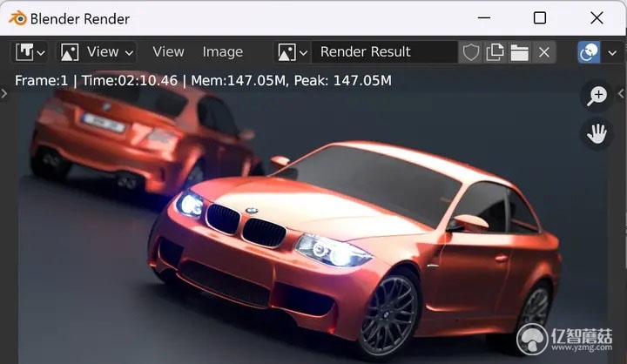
Task: Expand the right sidebar region arrow
Action: tap(621, 93)
